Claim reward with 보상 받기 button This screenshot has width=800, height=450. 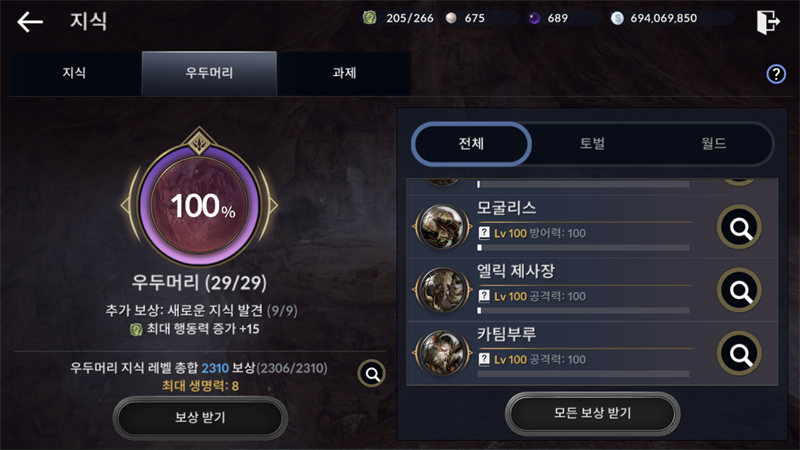(200, 418)
